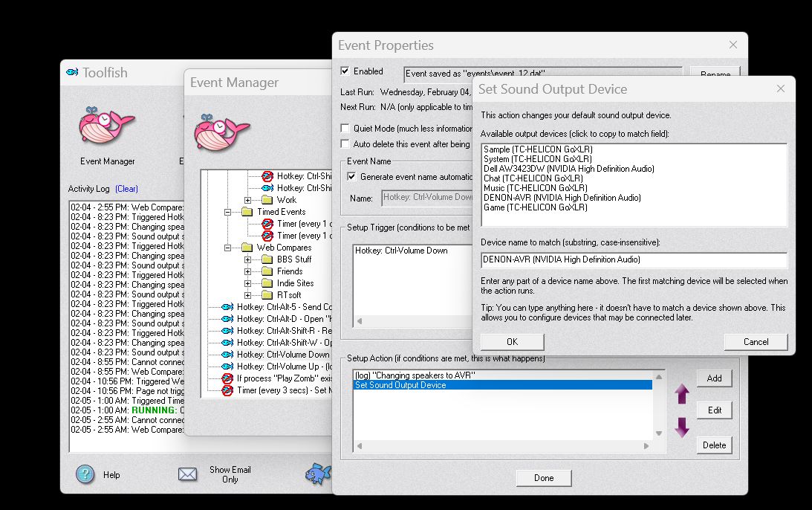Collapse the Web Compares tree node
The width and height of the screenshot is (812, 510).
[x=227, y=248]
